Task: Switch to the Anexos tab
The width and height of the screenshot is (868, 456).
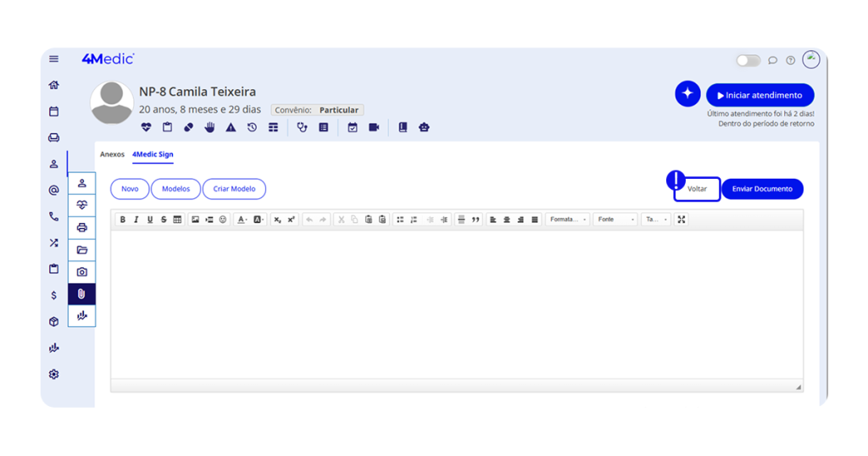Action: [x=112, y=154]
